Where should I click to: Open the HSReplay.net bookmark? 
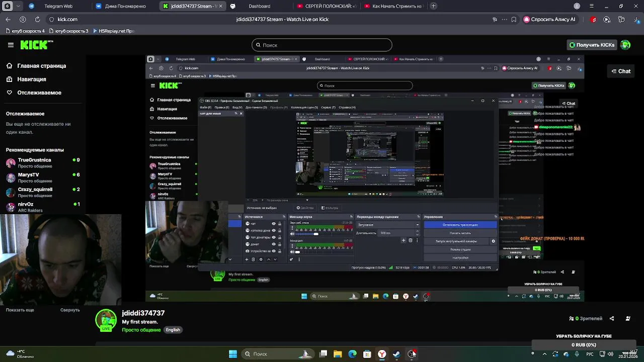pyautogui.click(x=114, y=31)
